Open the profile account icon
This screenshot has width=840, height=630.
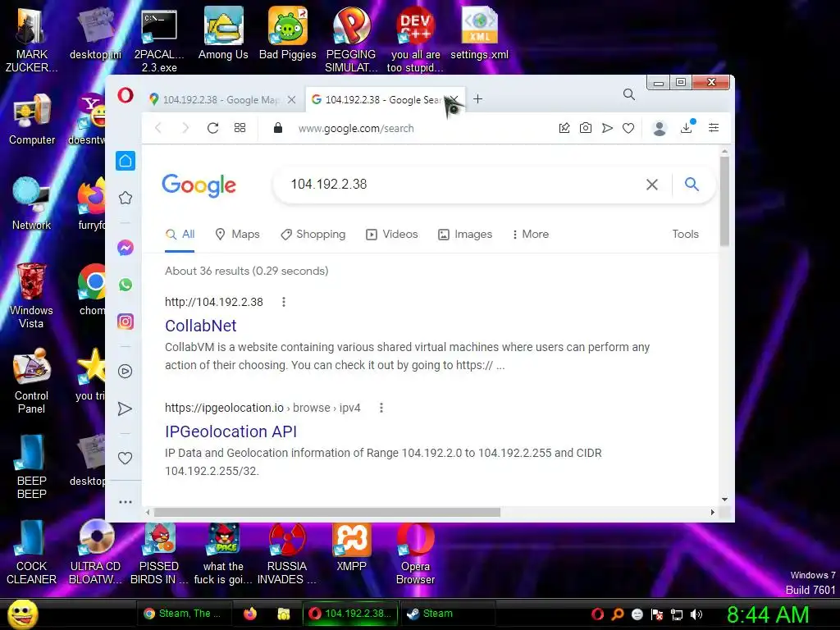click(660, 128)
